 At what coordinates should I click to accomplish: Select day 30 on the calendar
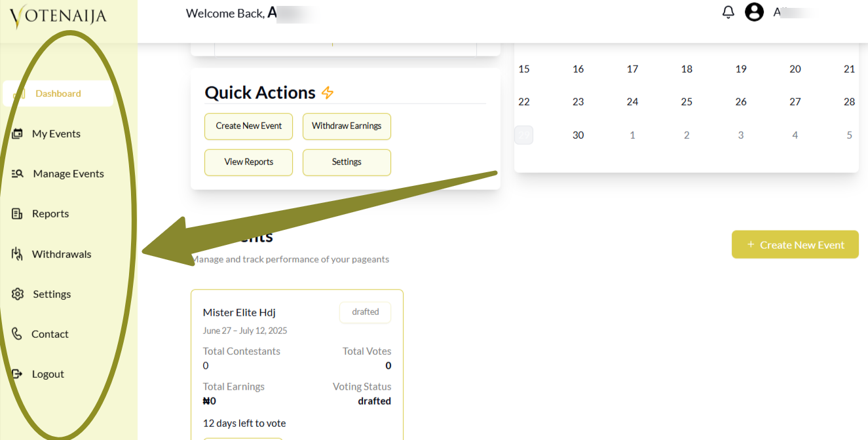[578, 135]
